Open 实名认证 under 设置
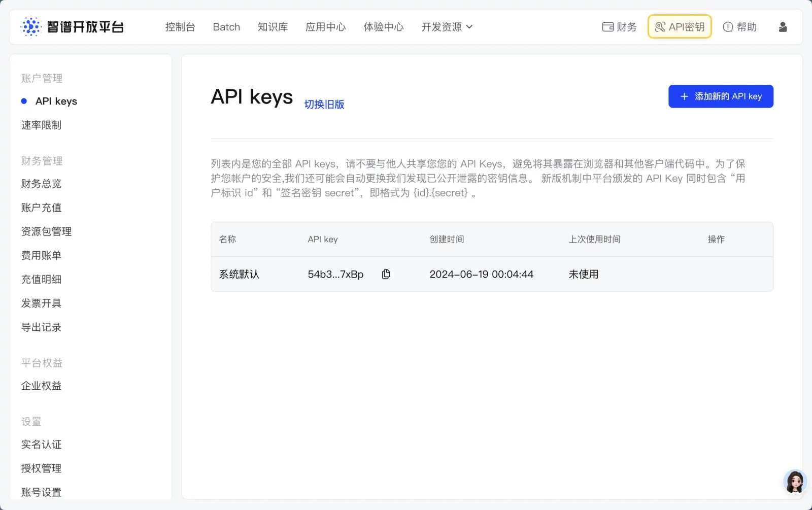The height and width of the screenshot is (510, 812). pos(41,445)
